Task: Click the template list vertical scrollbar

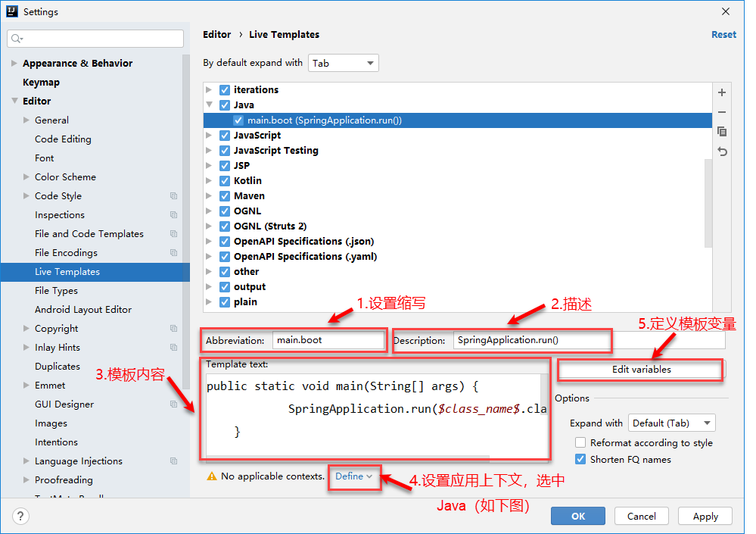Action: (708, 202)
